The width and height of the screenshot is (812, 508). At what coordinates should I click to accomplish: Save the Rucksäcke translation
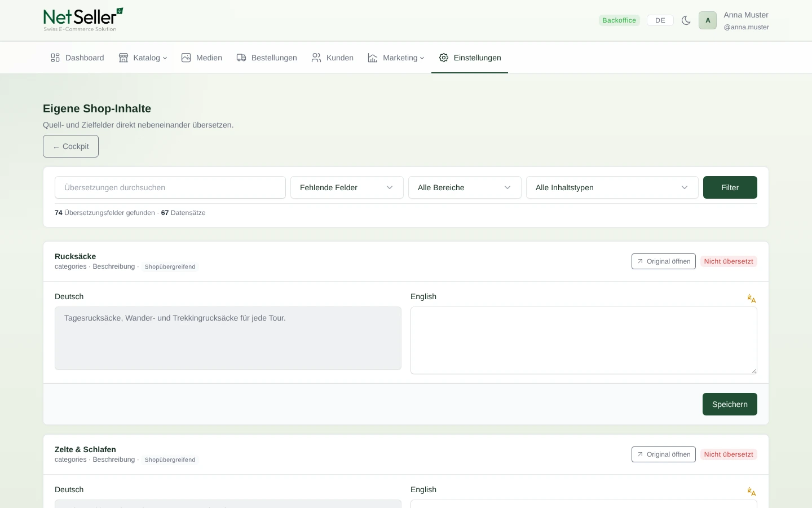click(x=730, y=404)
